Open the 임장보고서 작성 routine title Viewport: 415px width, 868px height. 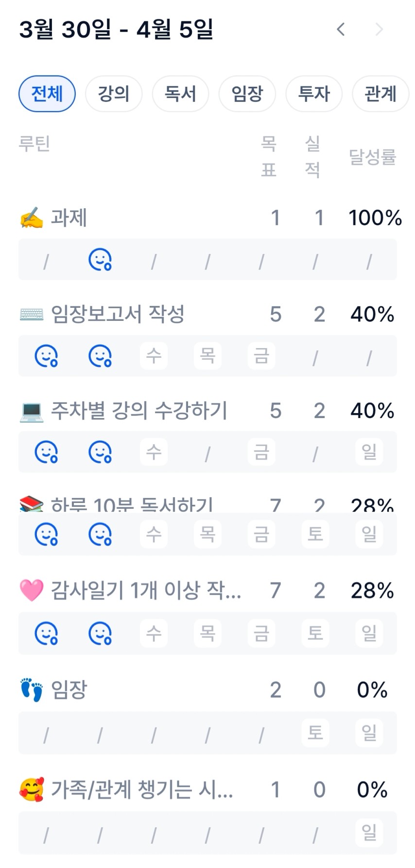point(118,315)
